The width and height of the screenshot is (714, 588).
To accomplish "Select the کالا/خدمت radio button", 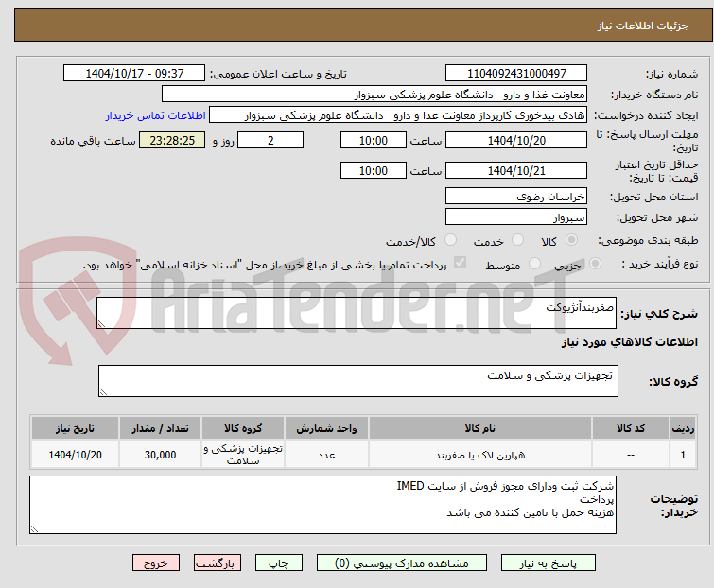I will 450,240.
